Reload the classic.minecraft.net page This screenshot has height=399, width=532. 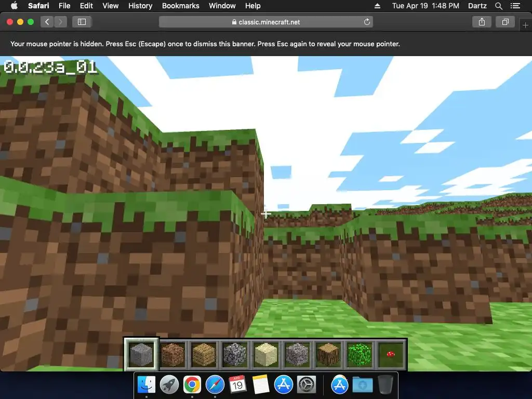pos(367,22)
